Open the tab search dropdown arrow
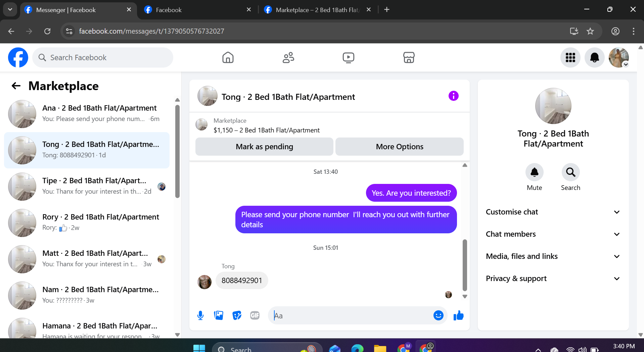 (x=10, y=9)
